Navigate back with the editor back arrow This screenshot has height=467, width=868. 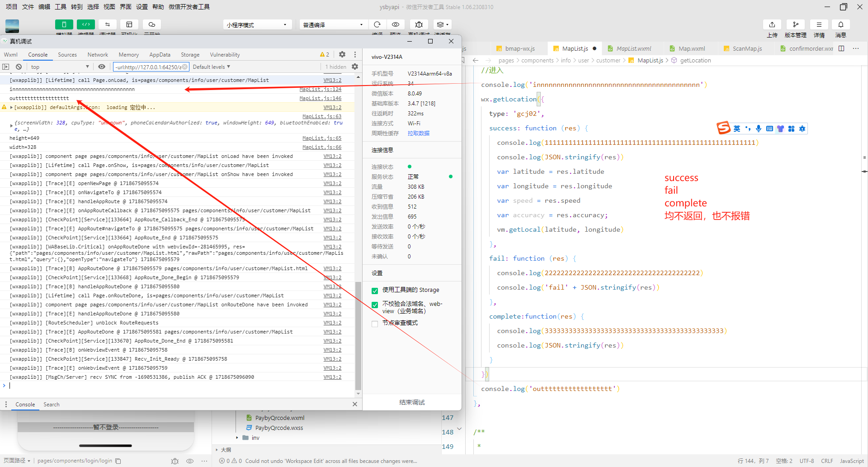tap(476, 60)
